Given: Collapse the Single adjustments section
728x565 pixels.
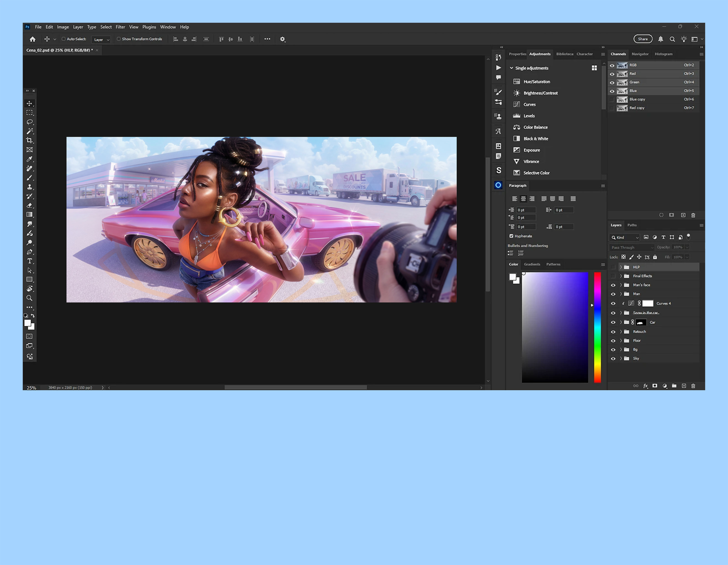Looking at the screenshot, I should [511, 68].
